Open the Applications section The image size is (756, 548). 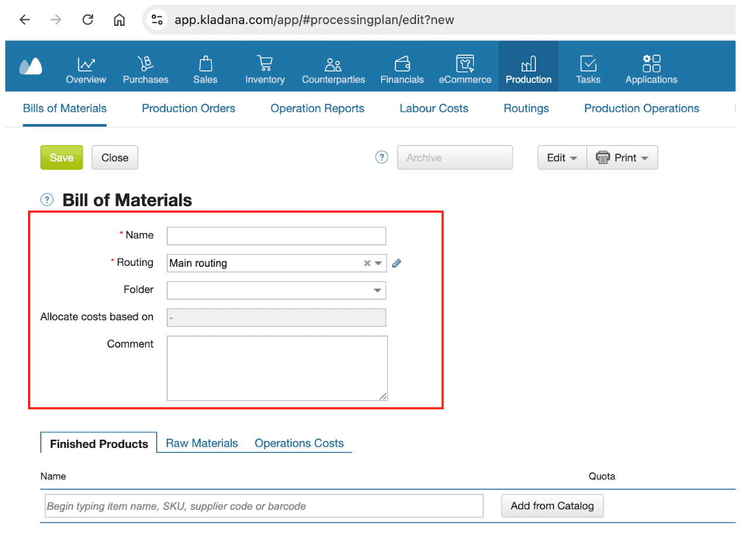coord(651,70)
